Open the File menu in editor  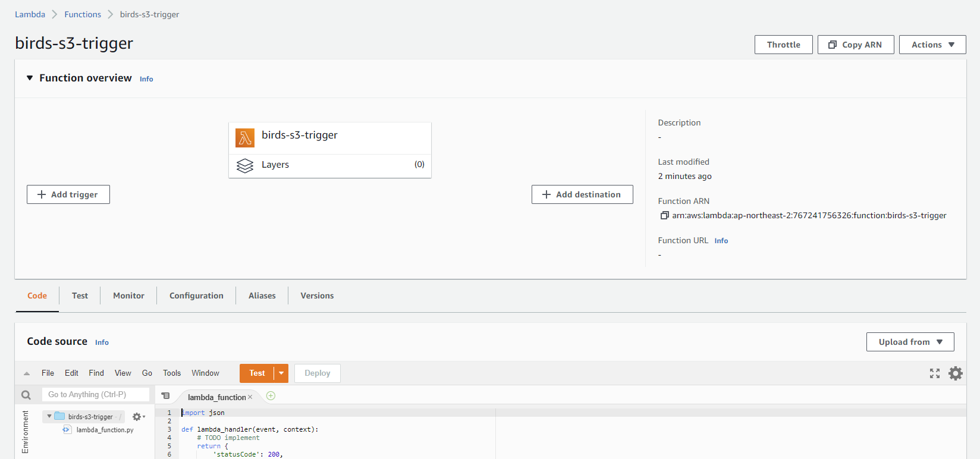(x=48, y=373)
